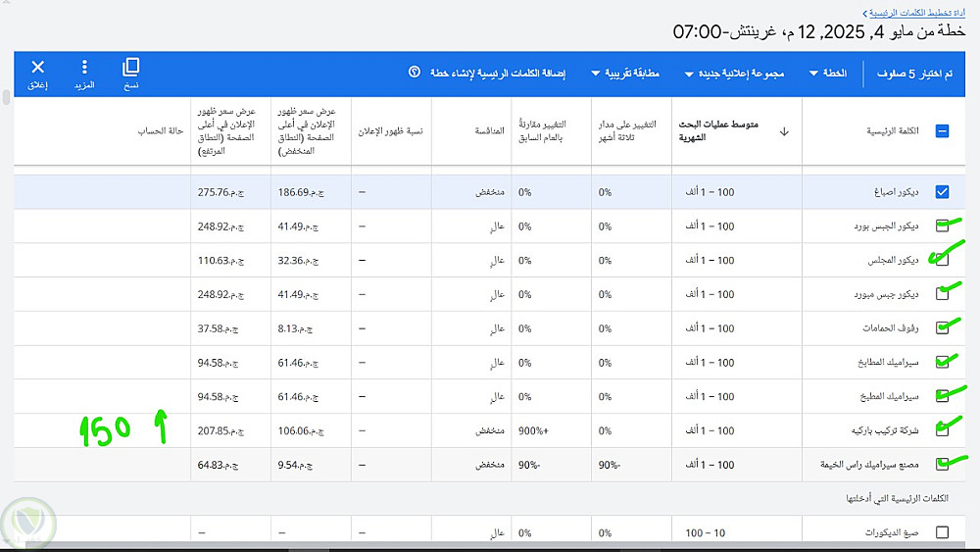The height and width of the screenshot is (552, 980).
Task: Open the مجموعة إعلانية جديدة dropdown
Action: pos(734,74)
